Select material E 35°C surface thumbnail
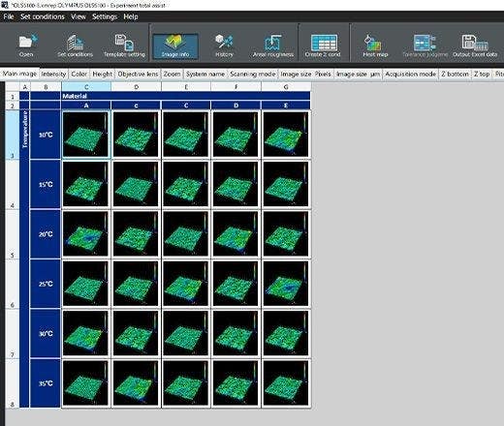Screen dimensions: 504x426 286,383
